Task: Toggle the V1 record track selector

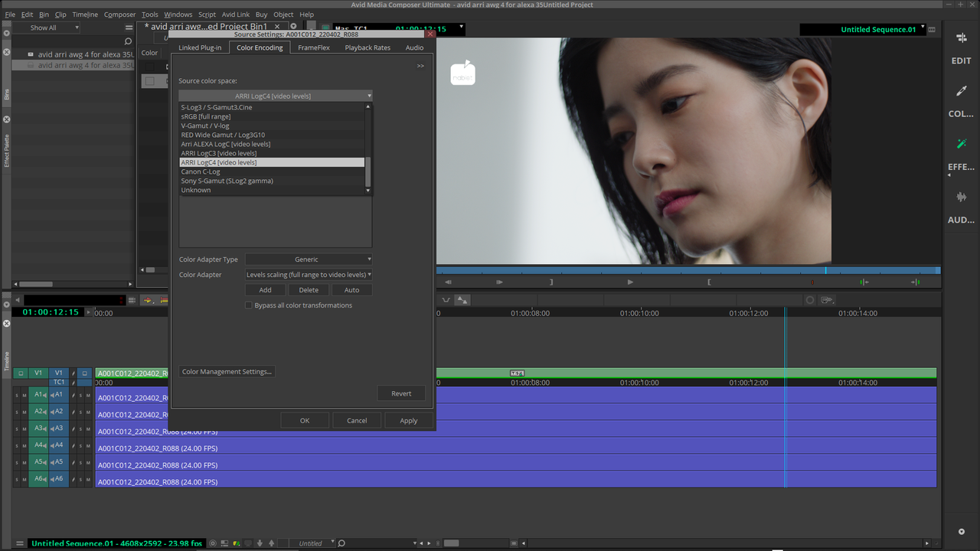Action: coord(59,373)
